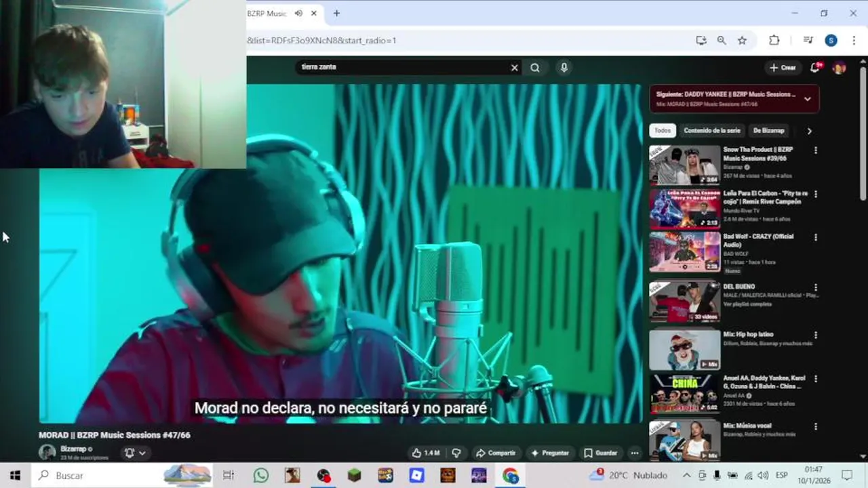868x488 pixels.
Task: Select the De Bizarrap filter chip
Action: (768, 131)
